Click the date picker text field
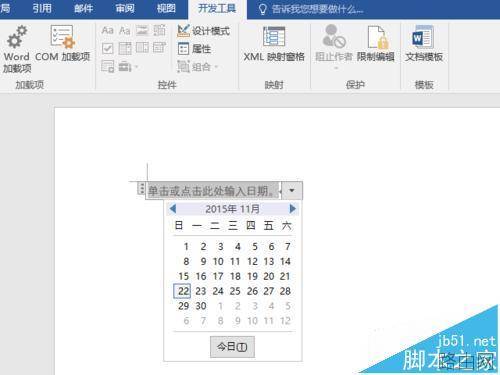 click(x=213, y=191)
